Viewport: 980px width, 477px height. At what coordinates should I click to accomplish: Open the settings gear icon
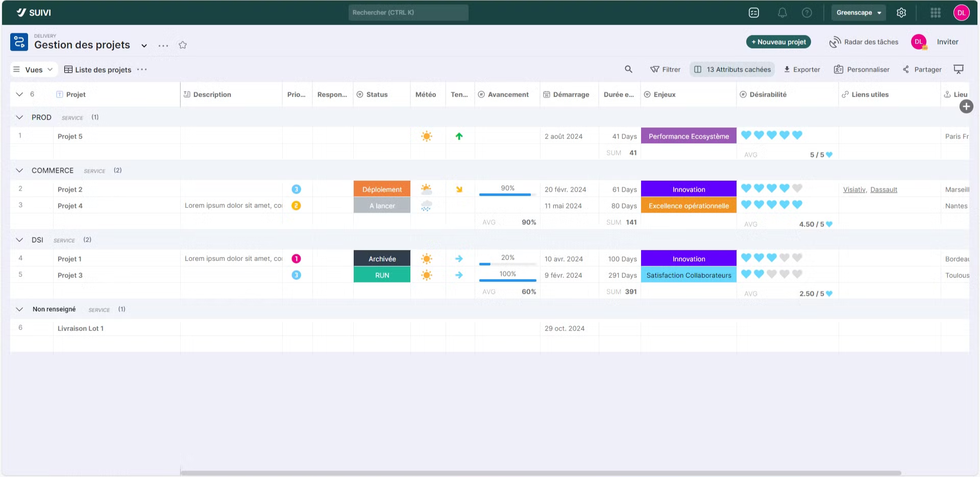click(x=901, y=13)
